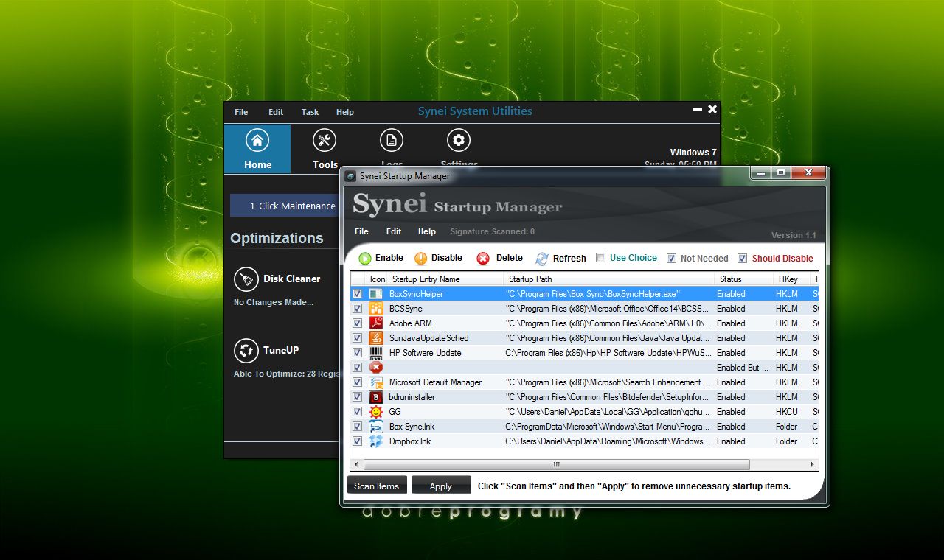Click the Logs document icon in System Utilities

coord(392,140)
